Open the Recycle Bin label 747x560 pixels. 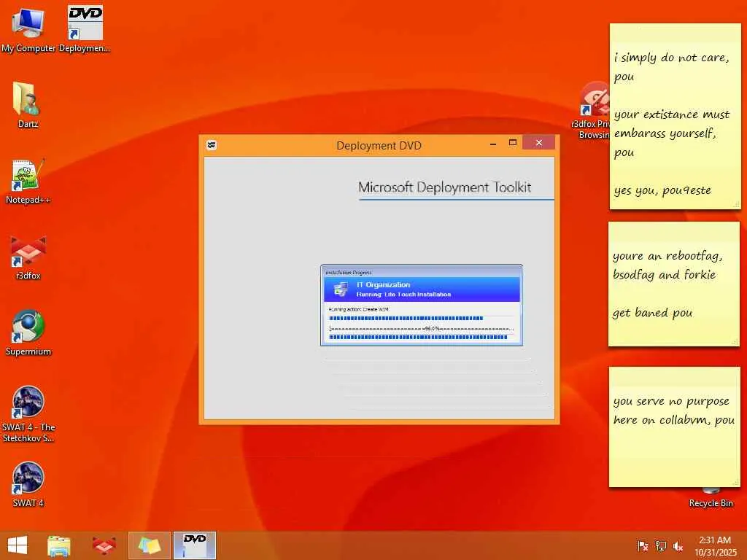(711, 503)
